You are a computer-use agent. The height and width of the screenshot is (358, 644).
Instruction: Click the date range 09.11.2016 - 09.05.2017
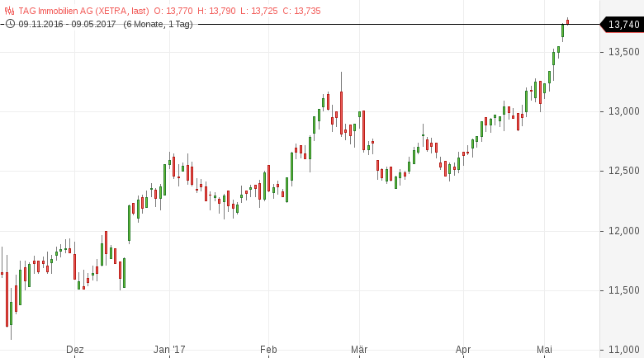(x=67, y=24)
